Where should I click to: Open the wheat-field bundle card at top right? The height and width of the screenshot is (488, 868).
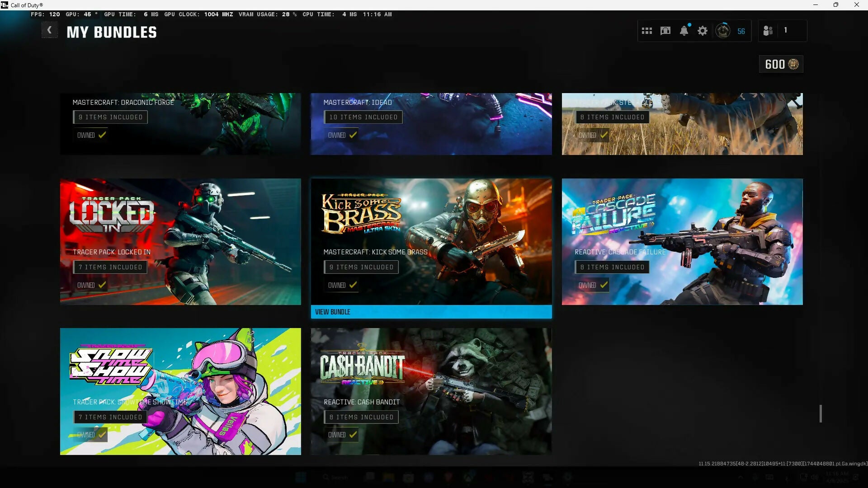682,124
